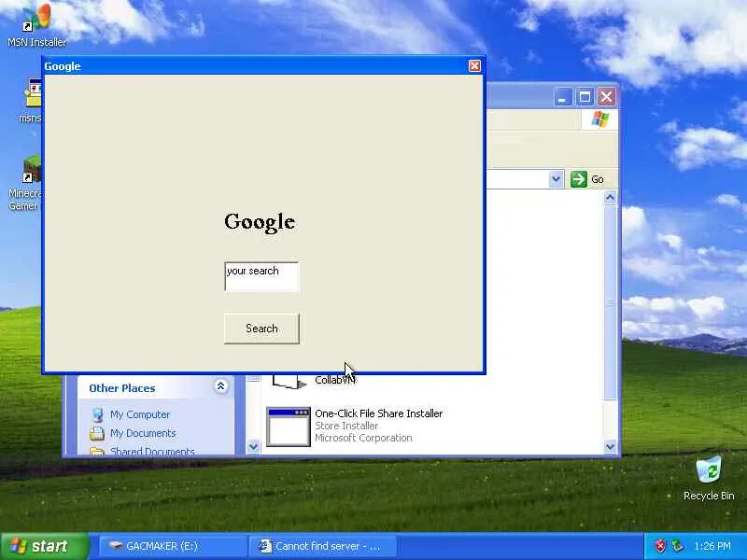Click the sidebar scroll down arrow

(x=253, y=447)
